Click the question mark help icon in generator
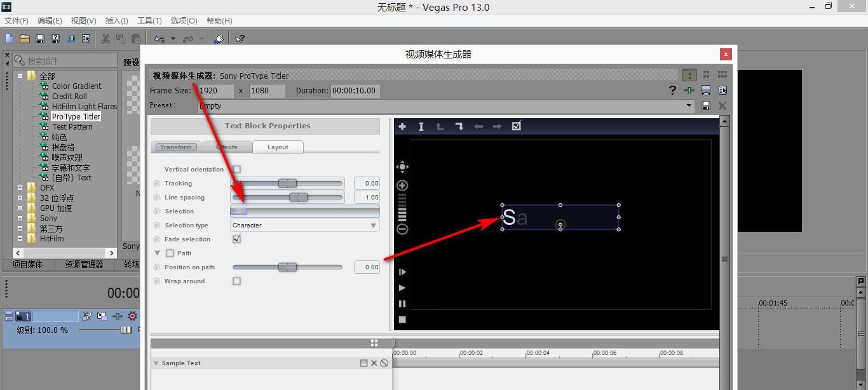Screen dimensions: 868x390 [x=672, y=90]
